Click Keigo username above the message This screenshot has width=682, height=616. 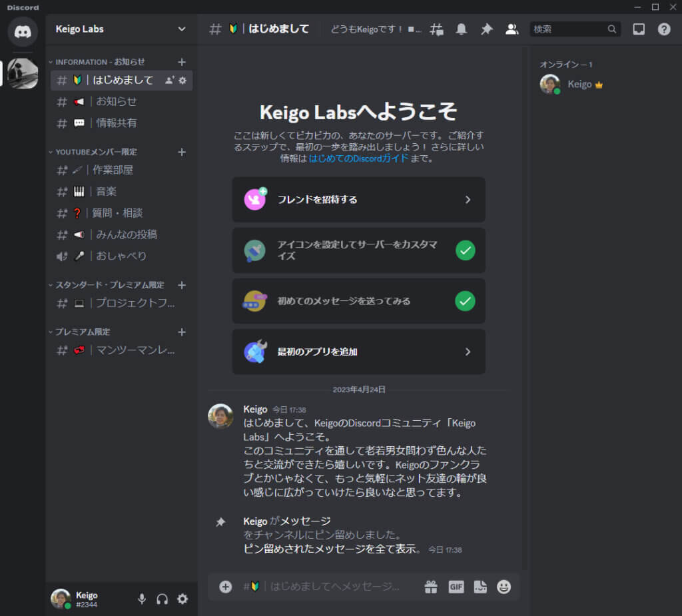255,410
